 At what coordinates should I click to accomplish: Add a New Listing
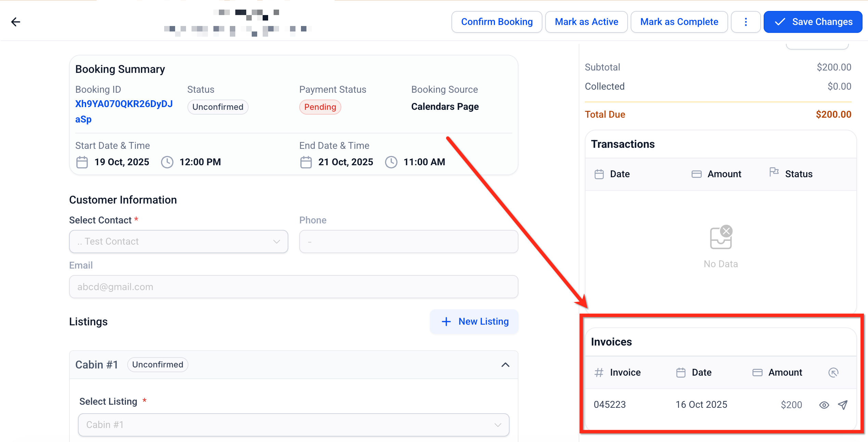click(x=474, y=322)
